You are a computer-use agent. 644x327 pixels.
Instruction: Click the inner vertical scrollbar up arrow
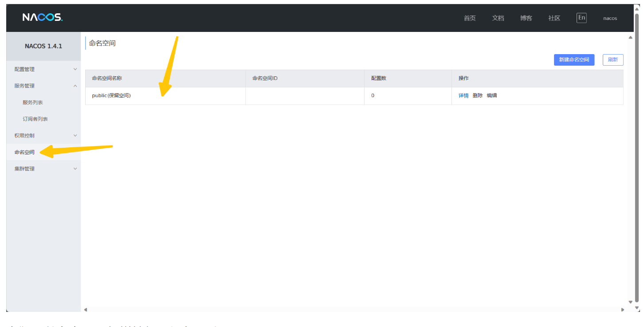(x=630, y=37)
